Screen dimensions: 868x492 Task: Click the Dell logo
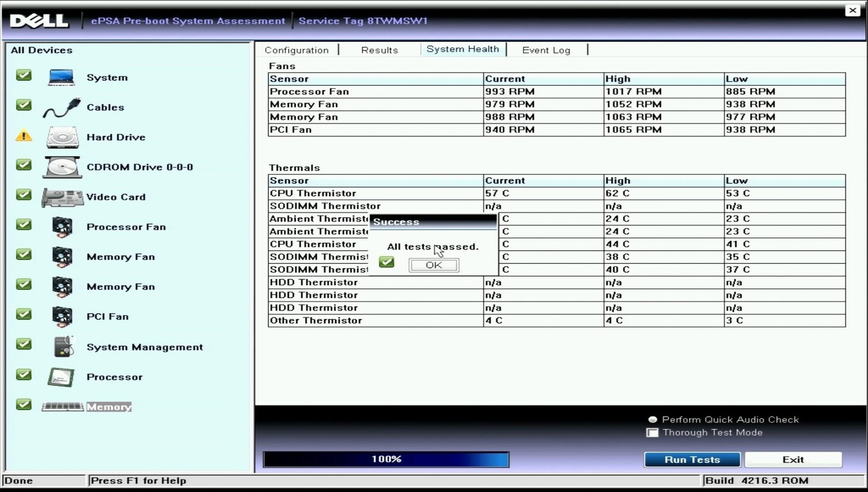[39, 21]
